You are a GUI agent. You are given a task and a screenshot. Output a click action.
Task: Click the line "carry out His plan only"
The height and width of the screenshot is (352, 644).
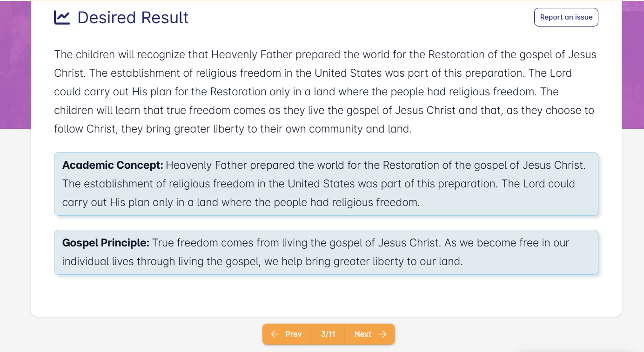tap(241, 202)
